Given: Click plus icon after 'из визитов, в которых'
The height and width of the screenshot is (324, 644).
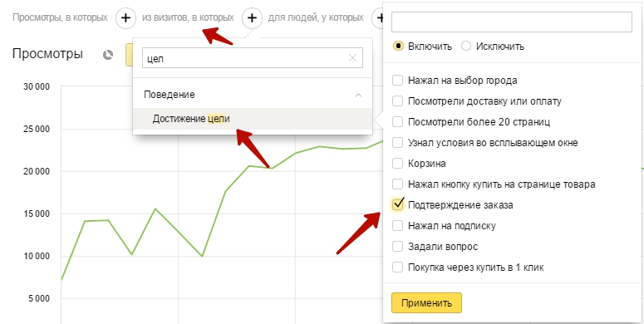Looking at the screenshot, I should coord(252,18).
